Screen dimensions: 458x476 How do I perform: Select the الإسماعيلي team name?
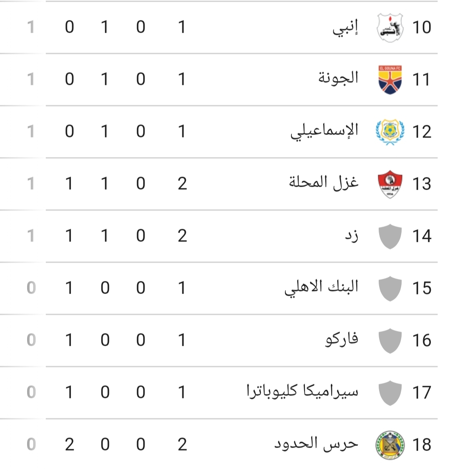324,132
